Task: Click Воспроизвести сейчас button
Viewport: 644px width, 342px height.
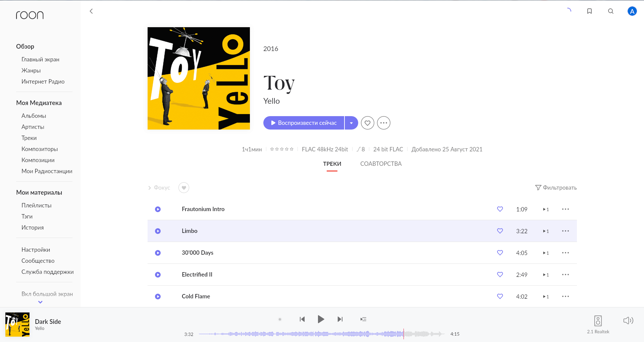Action: point(304,123)
